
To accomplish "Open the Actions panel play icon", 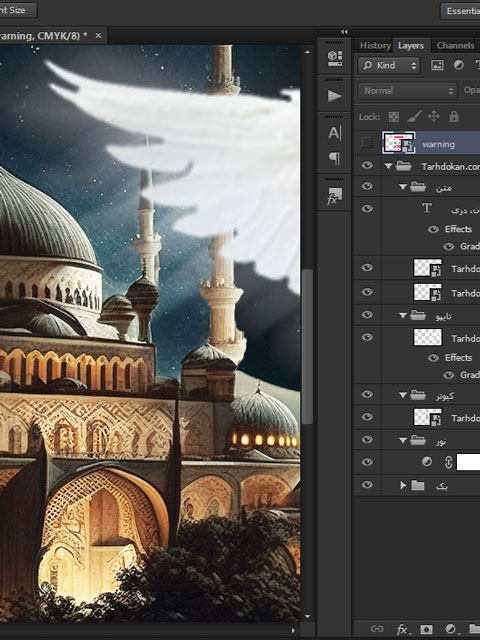I will tap(335, 96).
